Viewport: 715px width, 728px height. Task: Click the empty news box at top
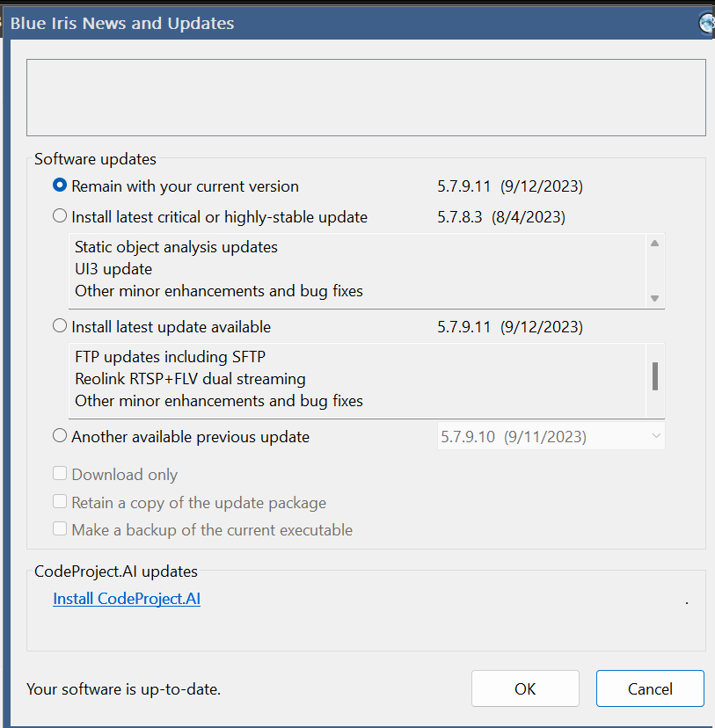(366, 98)
